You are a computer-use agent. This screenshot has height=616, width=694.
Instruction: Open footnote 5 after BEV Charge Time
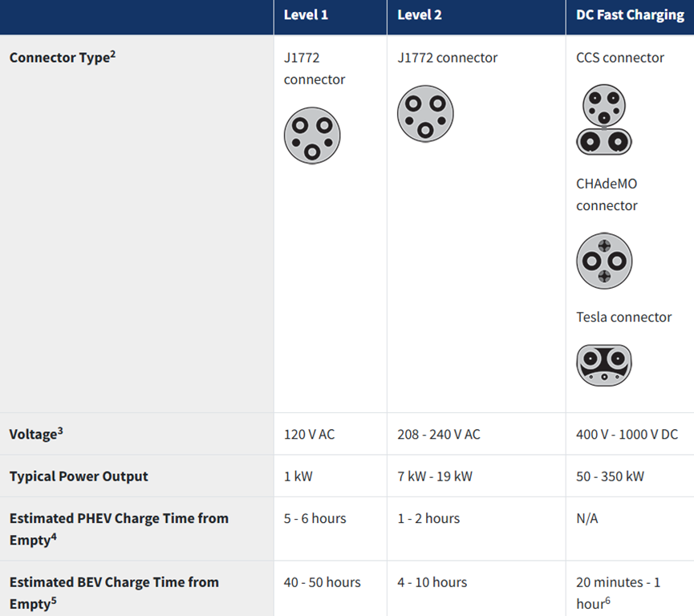(x=53, y=600)
